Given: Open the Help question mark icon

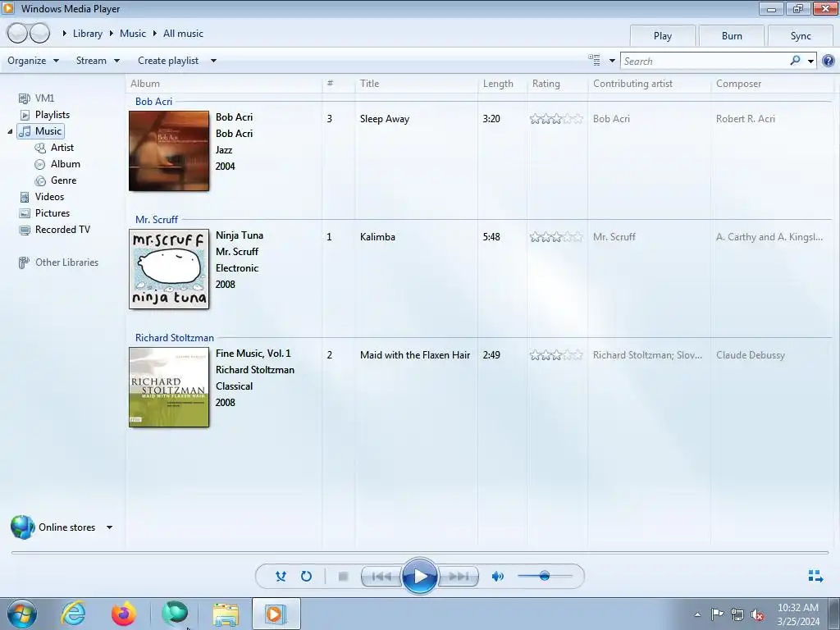Looking at the screenshot, I should pyautogui.click(x=829, y=61).
